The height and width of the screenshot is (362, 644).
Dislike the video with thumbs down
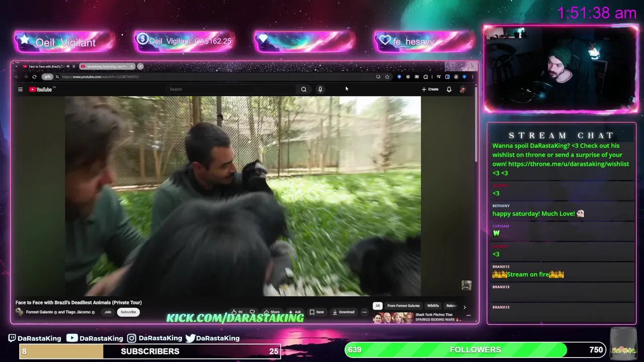pos(253,312)
